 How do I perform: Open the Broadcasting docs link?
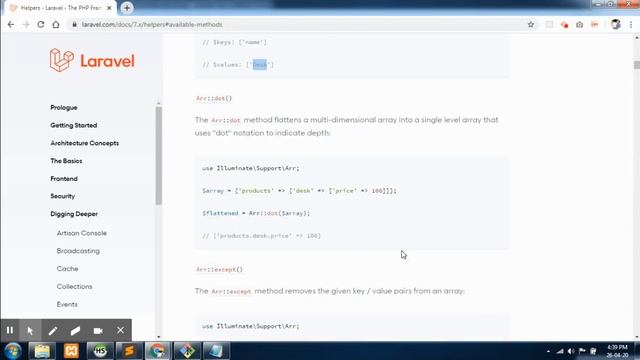[78, 251]
